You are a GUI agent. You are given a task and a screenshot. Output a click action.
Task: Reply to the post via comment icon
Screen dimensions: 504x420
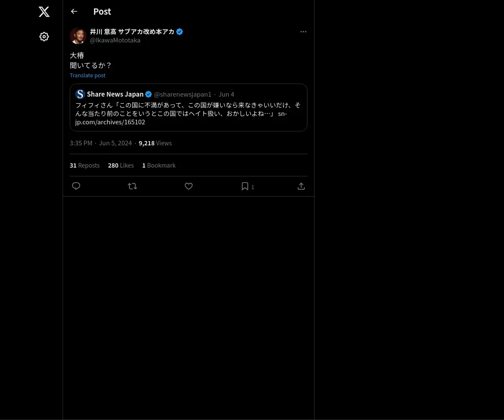click(x=76, y=186)
